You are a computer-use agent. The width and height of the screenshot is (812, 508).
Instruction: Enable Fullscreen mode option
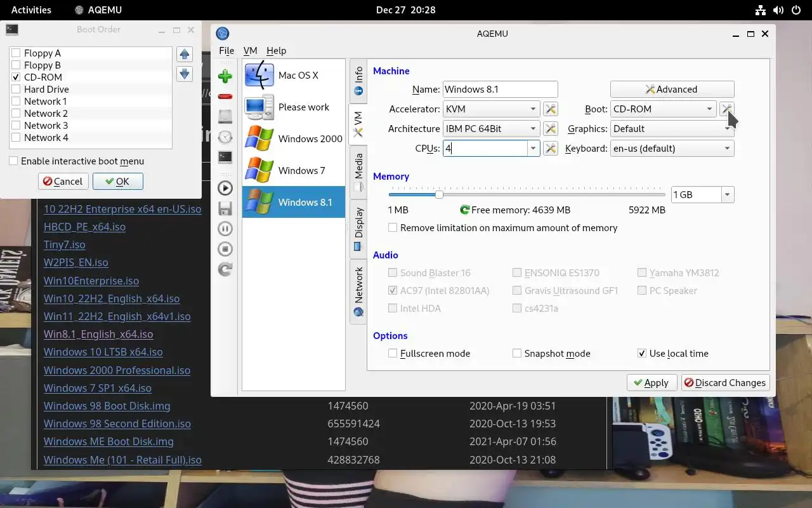[393, 354]
